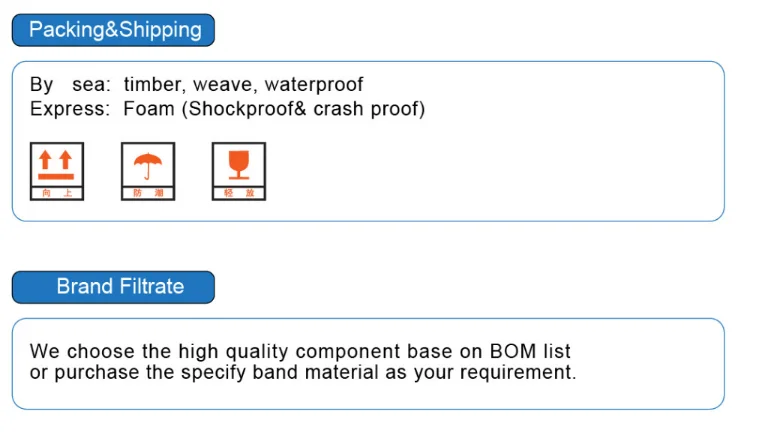Screen dimensions: 771x436
Task: Click the "By sea:" label
Action: click(70, 85)
